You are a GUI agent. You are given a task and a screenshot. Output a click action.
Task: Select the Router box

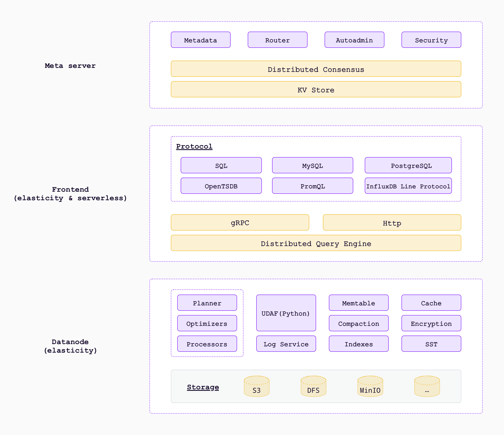coord(277,40)
